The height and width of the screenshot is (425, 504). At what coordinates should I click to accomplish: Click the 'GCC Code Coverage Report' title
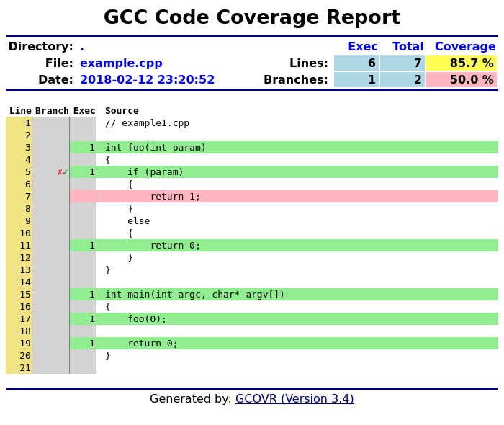[252, 17]
